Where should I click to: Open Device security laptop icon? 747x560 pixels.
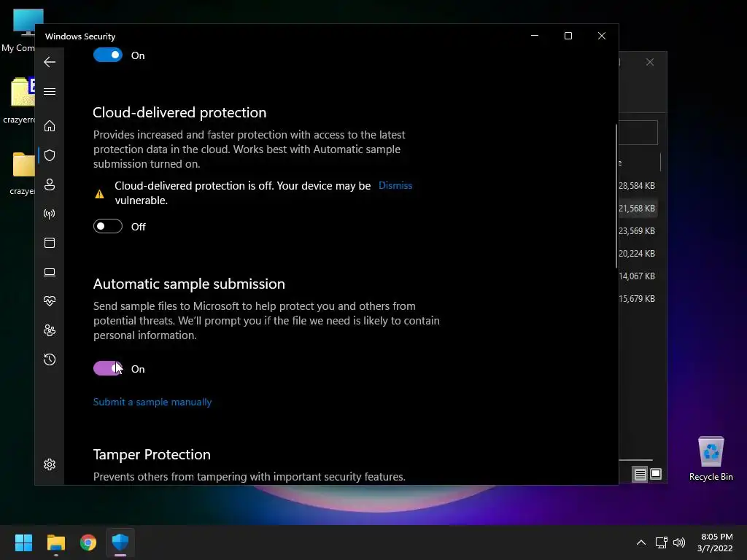click(x=50, y=272)
